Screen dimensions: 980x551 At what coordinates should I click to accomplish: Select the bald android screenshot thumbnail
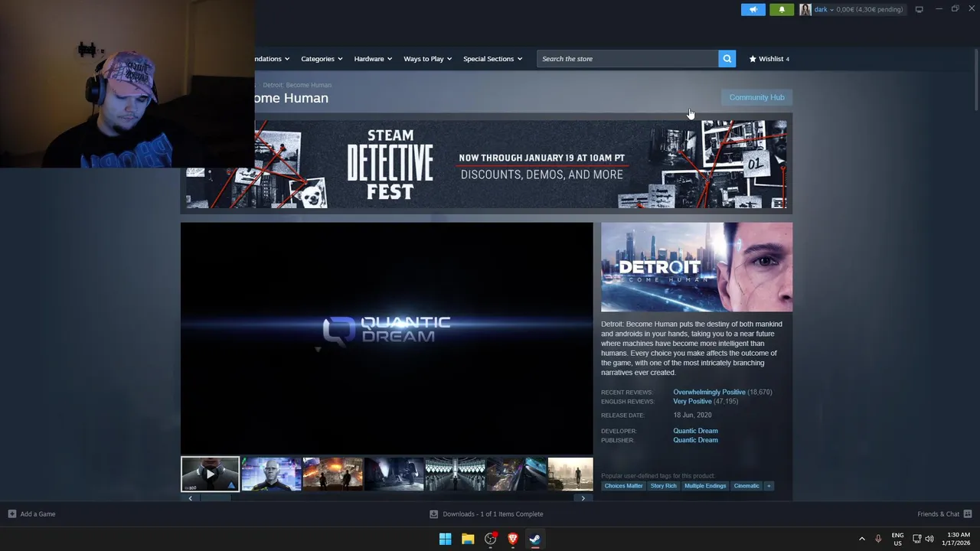pos(271,474)
